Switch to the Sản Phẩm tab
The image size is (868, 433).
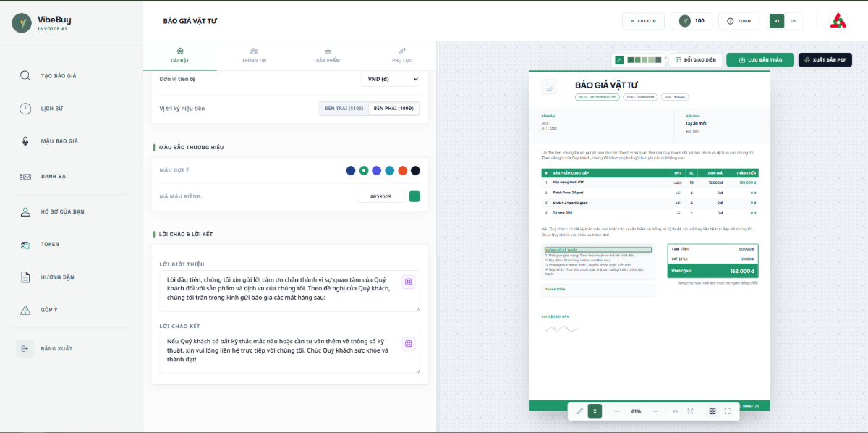coord(328,55)
